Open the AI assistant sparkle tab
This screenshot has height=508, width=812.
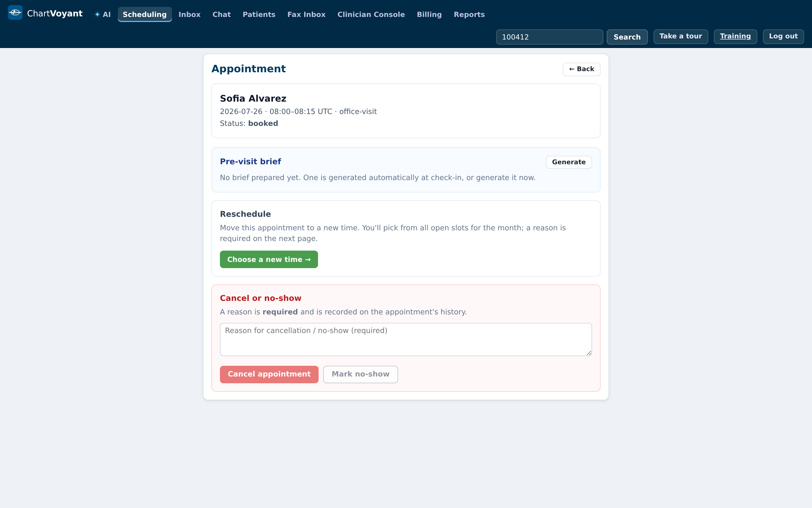click(x=103, y=14)
